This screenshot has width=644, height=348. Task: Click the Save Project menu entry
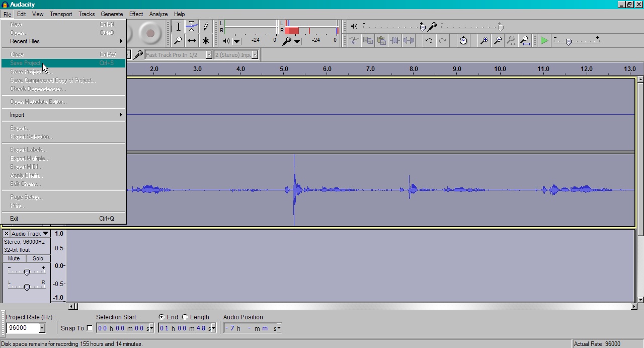tap(63, 63)
